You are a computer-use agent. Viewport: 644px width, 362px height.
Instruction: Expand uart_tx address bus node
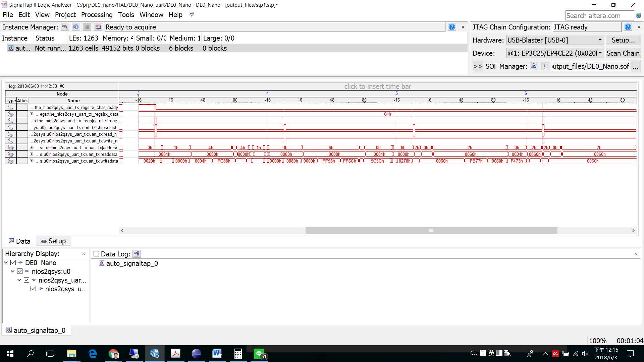(x=31, y=147)
